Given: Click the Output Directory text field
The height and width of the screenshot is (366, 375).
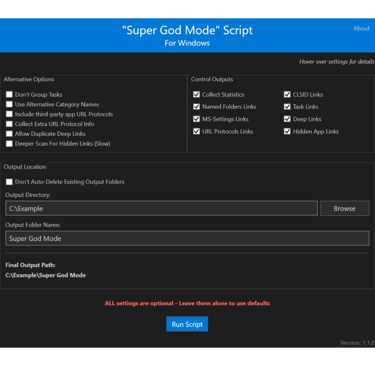Looking at the screenshot, I should click(x=161, y=208).
